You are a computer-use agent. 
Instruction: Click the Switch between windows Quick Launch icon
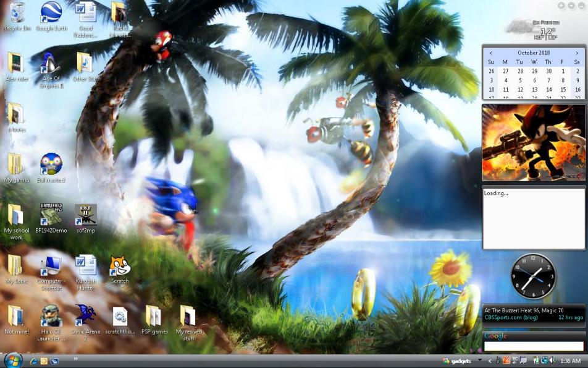pyautogui.click(x=54, y=361)
